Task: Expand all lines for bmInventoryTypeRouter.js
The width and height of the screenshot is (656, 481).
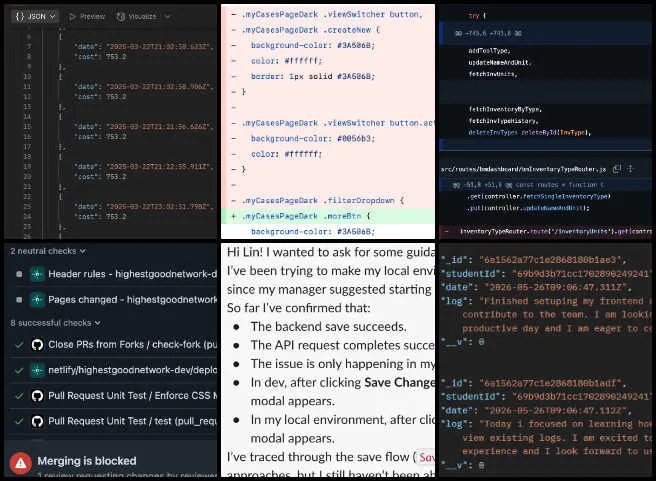Action: point(630,169)
